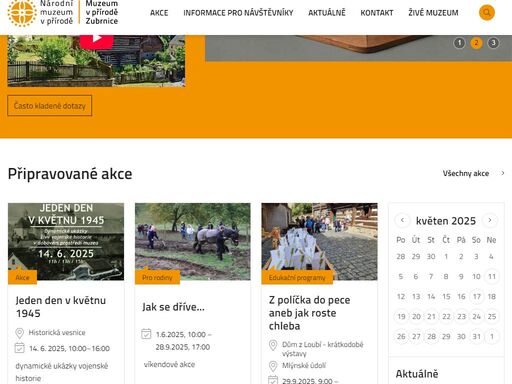This screenshot has width=512, height=384.
Task: Click the Pro rodiny category tag
Action: tap(157, 277)
